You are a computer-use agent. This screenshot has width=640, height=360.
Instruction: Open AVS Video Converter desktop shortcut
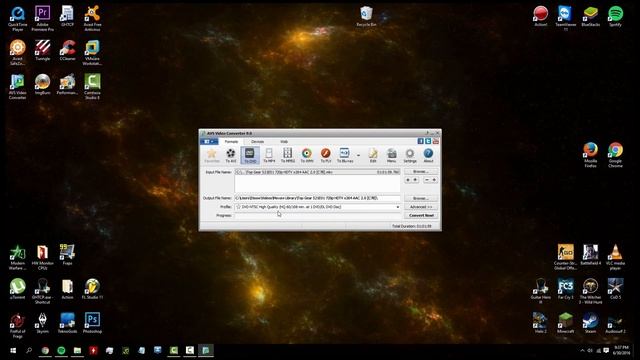pyautogui.click(x=18, y=87)
